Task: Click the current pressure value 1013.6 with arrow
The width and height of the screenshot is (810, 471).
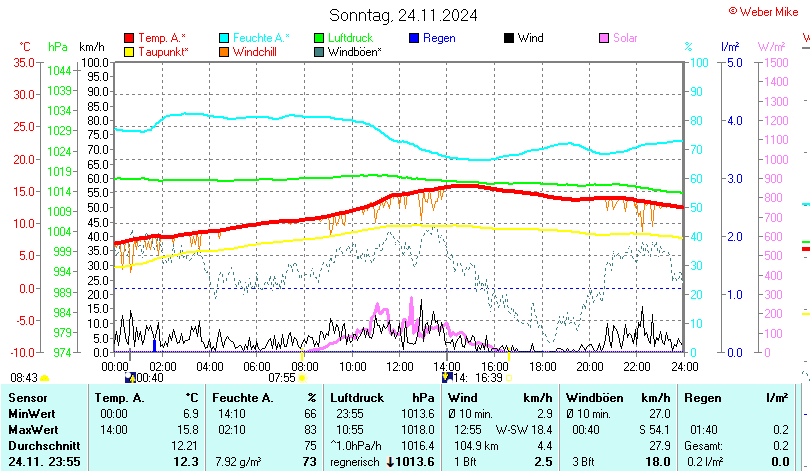Action: 411,462
